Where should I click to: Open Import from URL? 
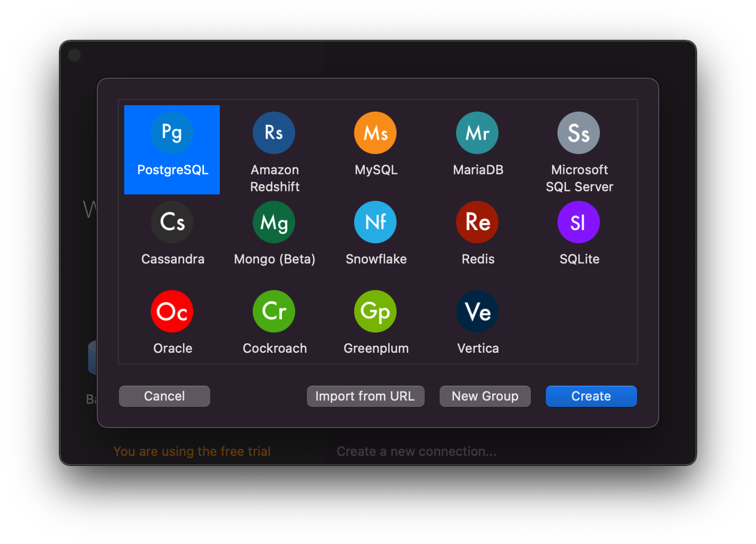[366, 396]
